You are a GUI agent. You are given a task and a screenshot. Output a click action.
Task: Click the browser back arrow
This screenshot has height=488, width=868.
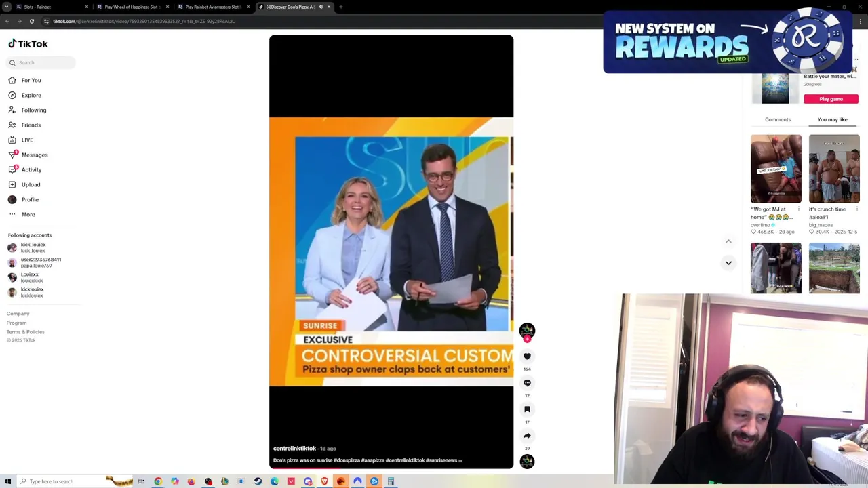pos(7,21)
